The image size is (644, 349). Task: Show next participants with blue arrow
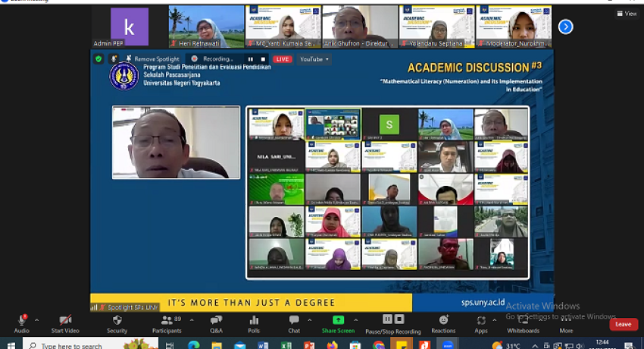coord(565,27)
